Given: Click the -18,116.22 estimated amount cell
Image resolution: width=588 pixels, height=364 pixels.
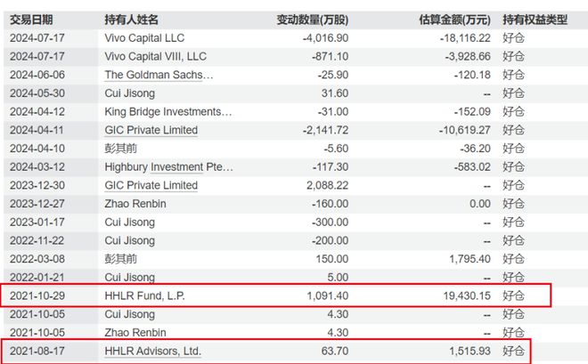Looking at the screenshot, I should coord(465,38).
